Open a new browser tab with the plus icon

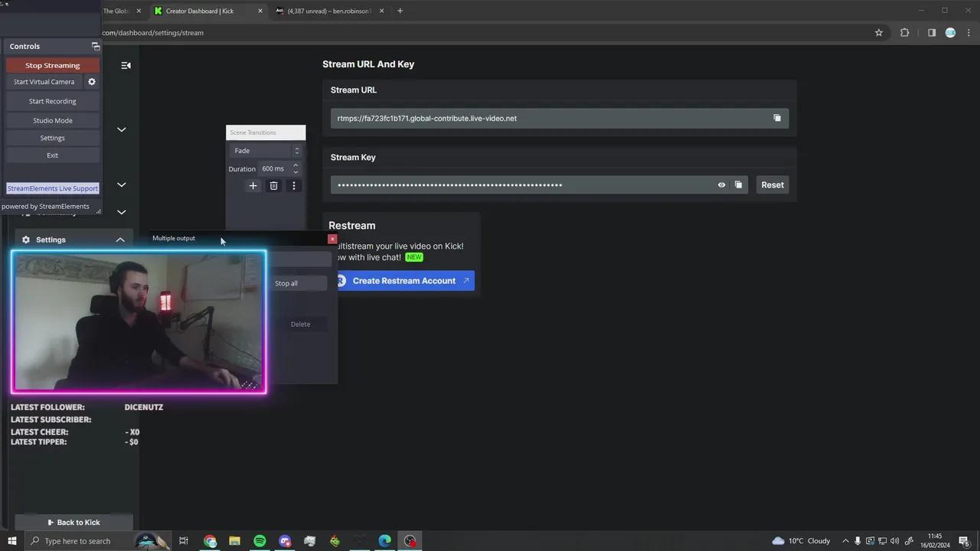pyautogui.click(x=400, y=11)
